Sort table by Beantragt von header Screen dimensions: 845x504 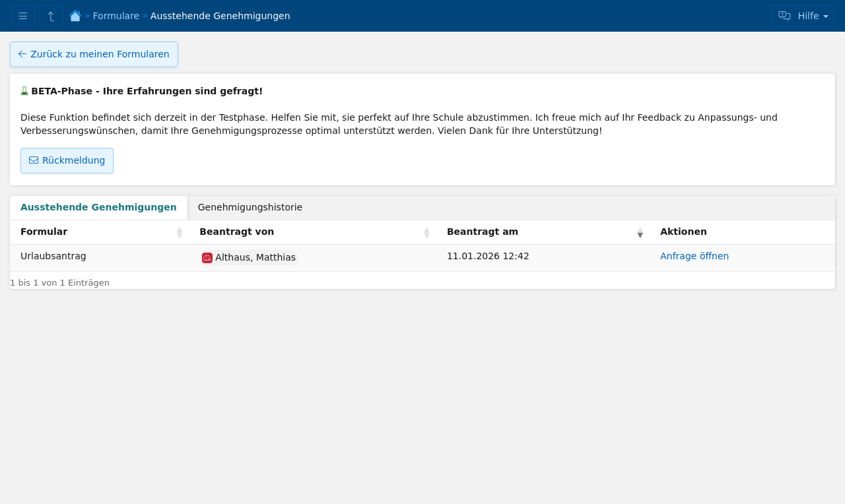tap(236, 232)
